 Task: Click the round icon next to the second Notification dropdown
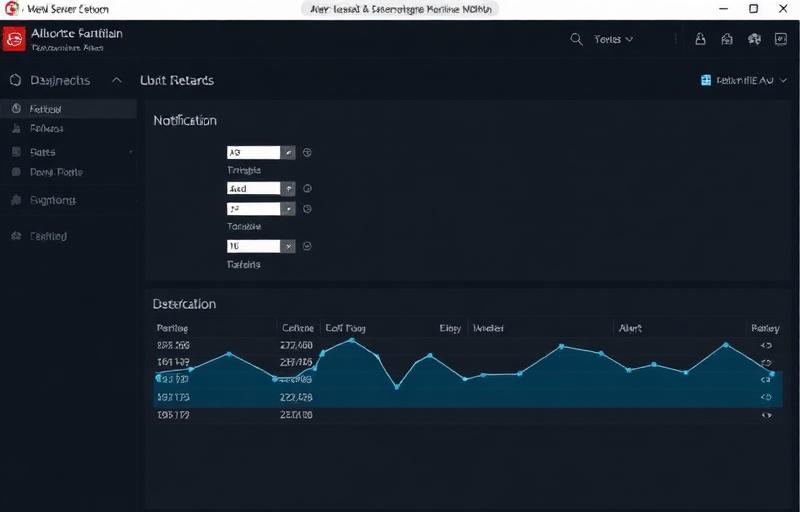tap(307, 188)
